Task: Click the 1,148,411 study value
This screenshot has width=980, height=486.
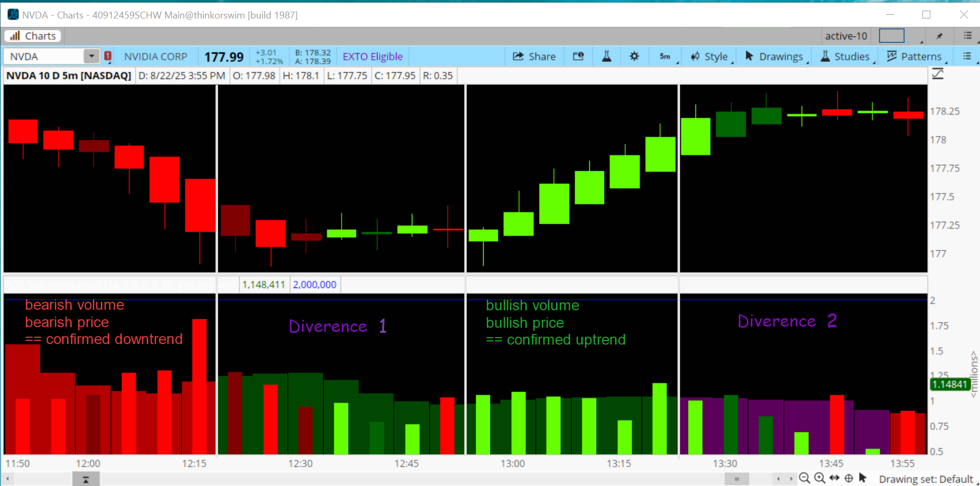Action: pyautogui.click(x=263, y=284)
